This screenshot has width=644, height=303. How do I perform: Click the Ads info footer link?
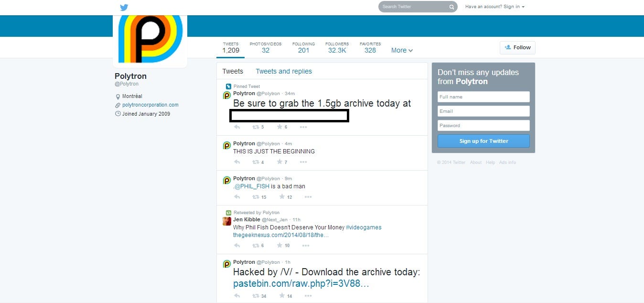click(x=507, y=162)
